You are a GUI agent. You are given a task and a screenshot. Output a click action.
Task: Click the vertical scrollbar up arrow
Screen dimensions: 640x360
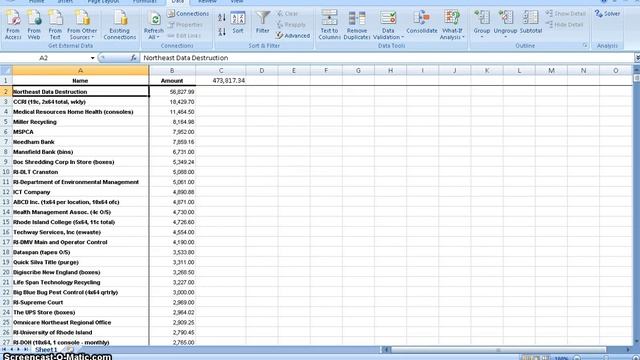(636, 70)
